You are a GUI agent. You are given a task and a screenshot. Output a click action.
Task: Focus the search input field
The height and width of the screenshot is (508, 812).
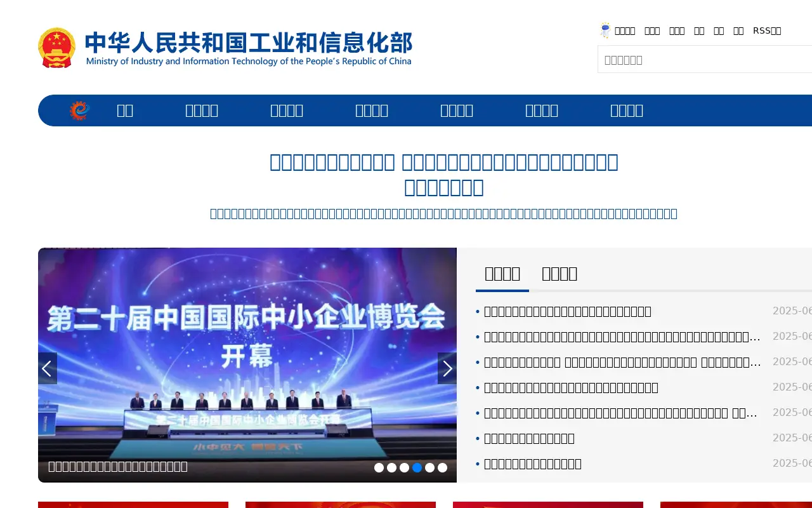tap(705, 60)
